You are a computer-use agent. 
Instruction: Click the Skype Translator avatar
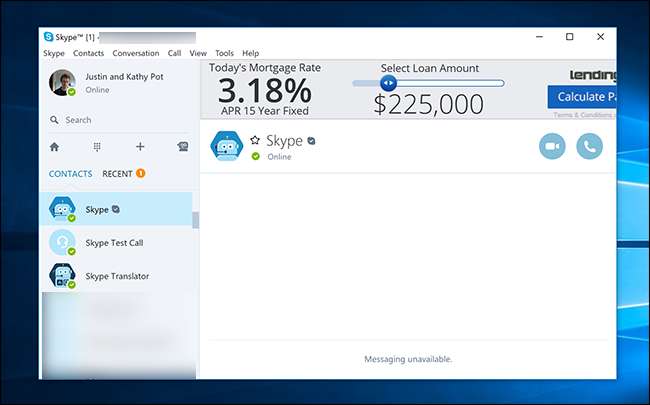point(62,276)
